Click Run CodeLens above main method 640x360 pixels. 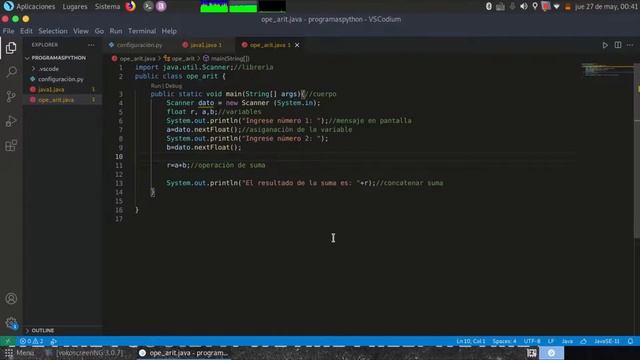click(x=155, y=86)
